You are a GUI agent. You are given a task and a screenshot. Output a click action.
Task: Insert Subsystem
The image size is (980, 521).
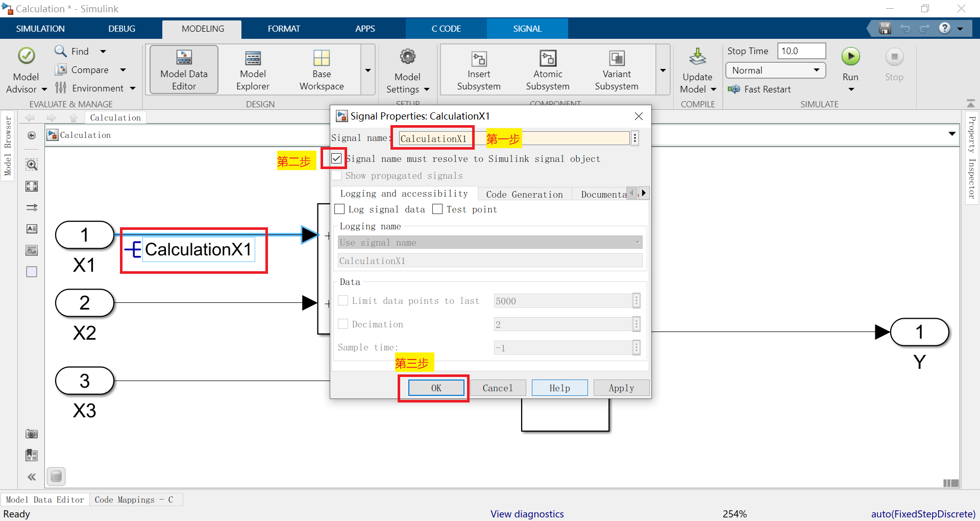click(479, 70)
